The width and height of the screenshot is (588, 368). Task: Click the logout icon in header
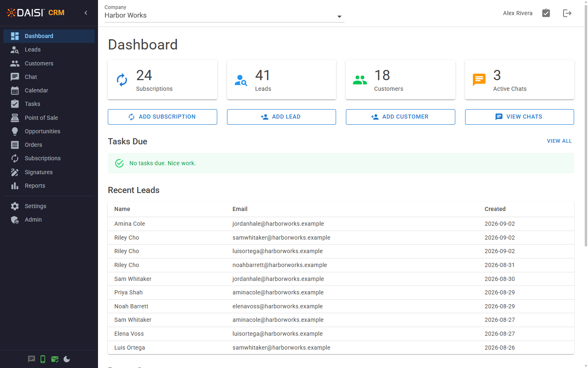point(567,13)
